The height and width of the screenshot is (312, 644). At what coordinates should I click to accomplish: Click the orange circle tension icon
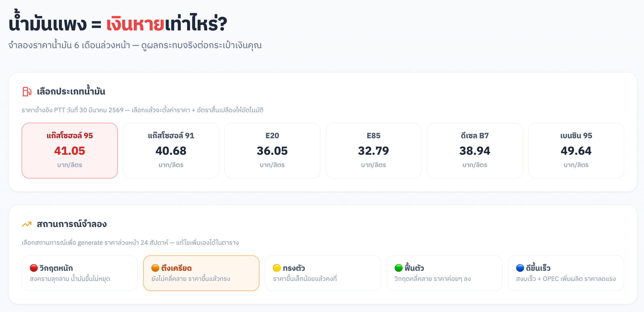tap(155, 268)
